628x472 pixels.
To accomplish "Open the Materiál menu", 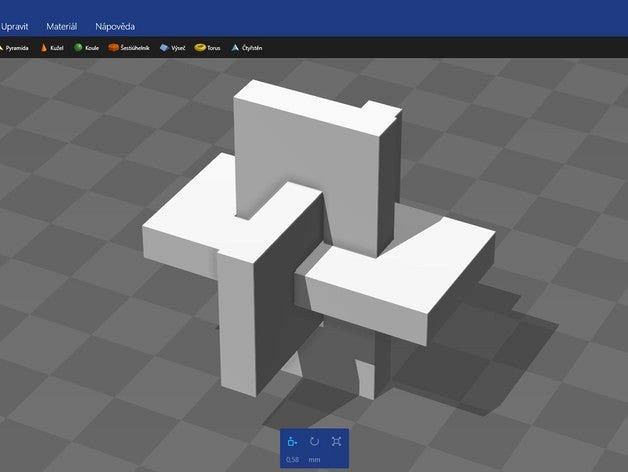I will 61,26.
